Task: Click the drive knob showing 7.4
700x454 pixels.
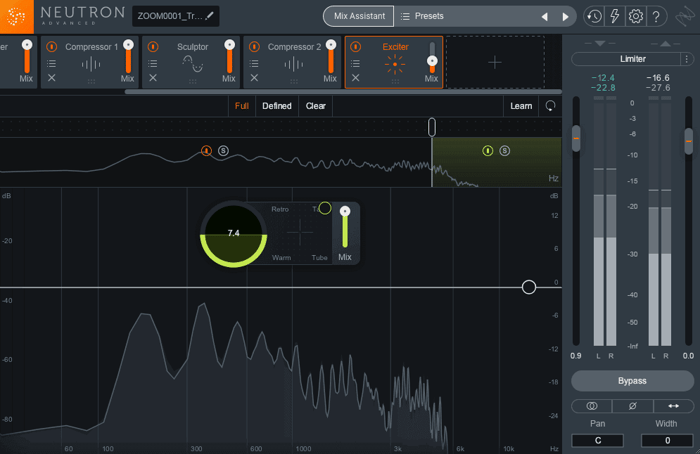Action: [233, 233]
